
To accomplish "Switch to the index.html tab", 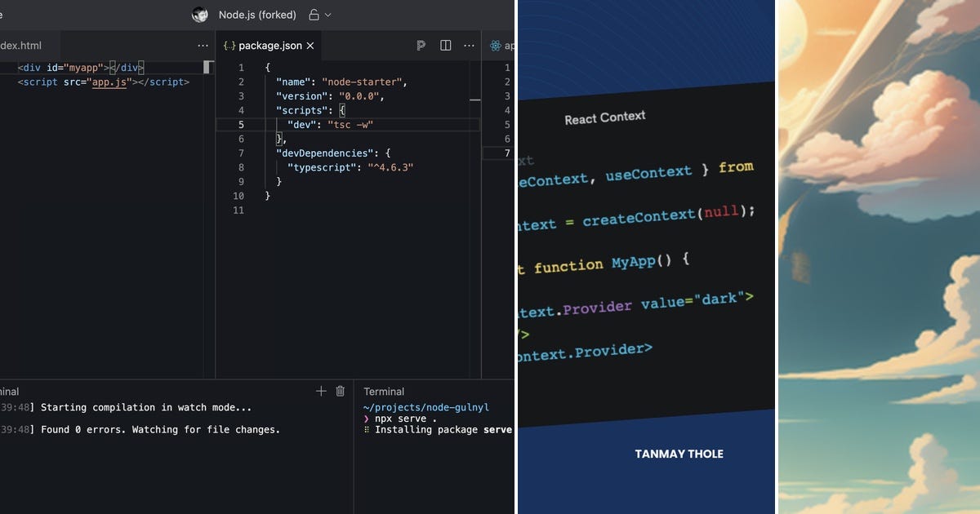I will coord(20,46).
